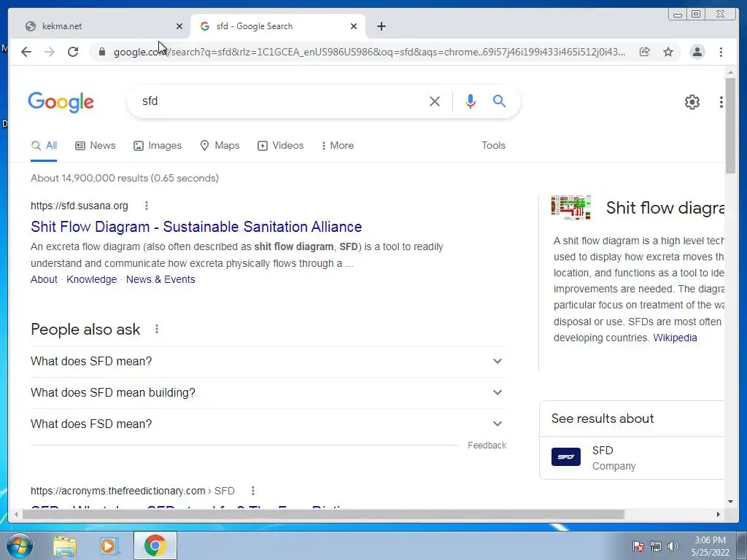Open the About sitelink
The width and height of the screenshot is (747, 560).
(x=44, y=279)
